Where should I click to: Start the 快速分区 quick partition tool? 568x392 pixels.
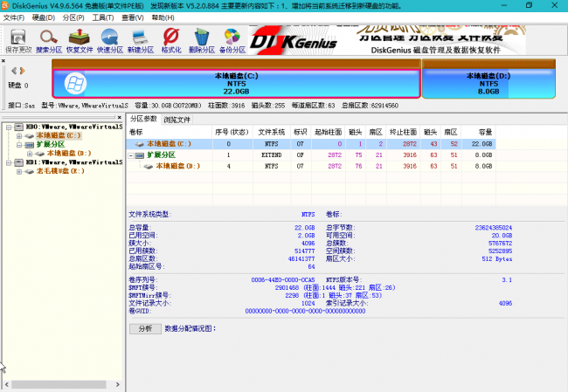[x=110, y=41]
